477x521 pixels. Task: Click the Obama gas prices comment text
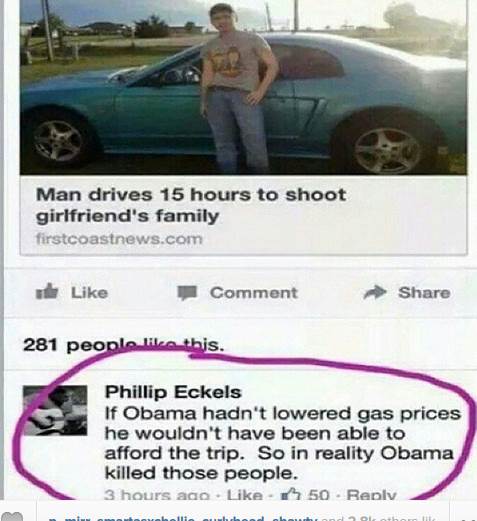pos(283,443)
